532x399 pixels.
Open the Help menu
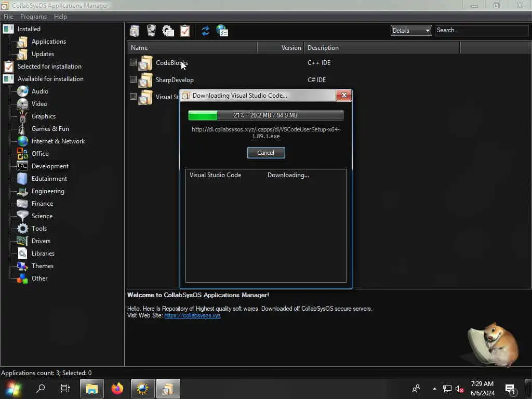(x=60, y=17)
